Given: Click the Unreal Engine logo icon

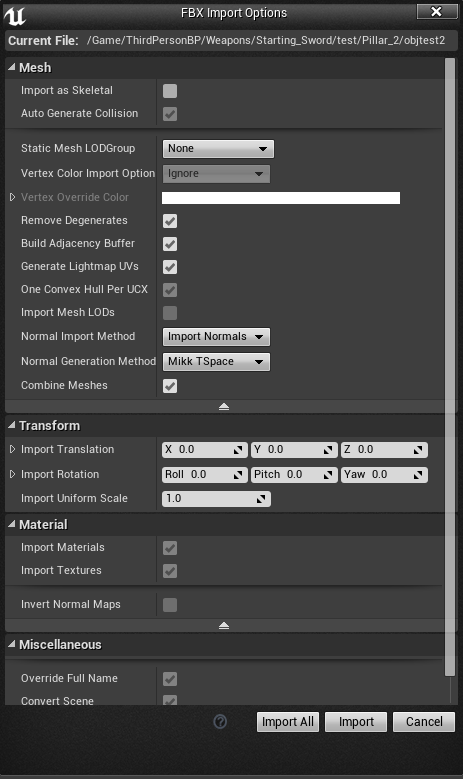Looking at the screenshot, I should click(x=15, y=15).
